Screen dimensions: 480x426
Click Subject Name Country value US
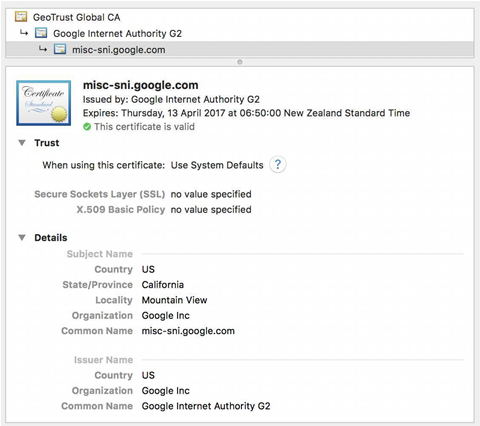click(148, 269)
